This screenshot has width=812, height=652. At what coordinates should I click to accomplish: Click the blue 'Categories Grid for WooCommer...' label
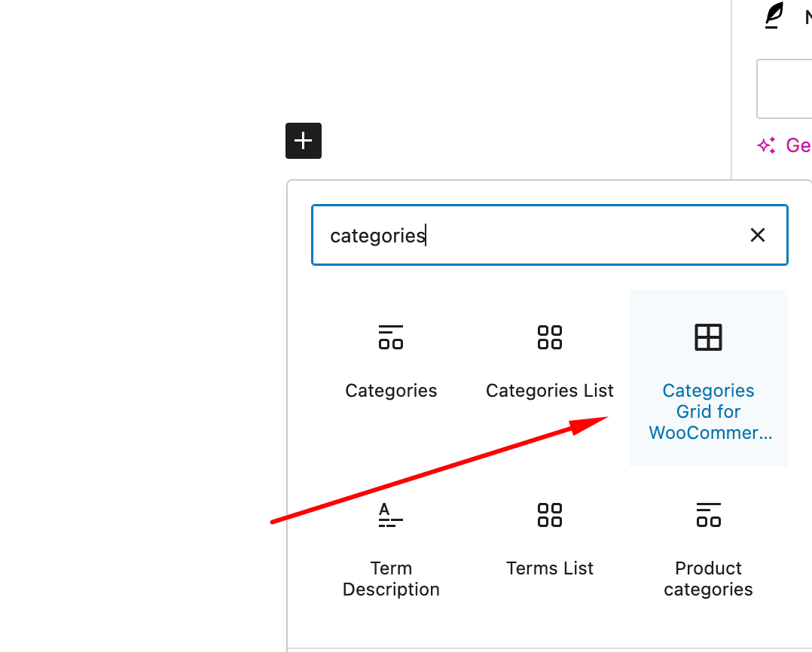[708, 412]
